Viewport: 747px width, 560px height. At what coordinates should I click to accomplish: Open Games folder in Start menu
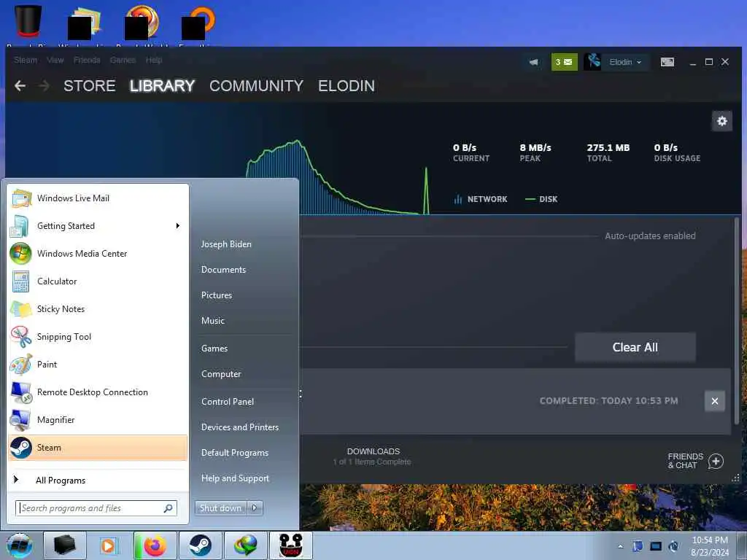click(214, 349)
